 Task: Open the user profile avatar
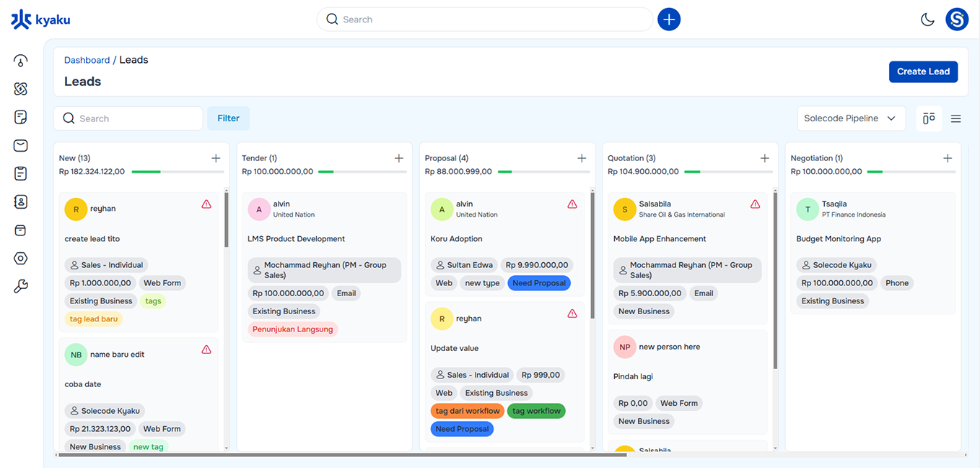(957, 19)
